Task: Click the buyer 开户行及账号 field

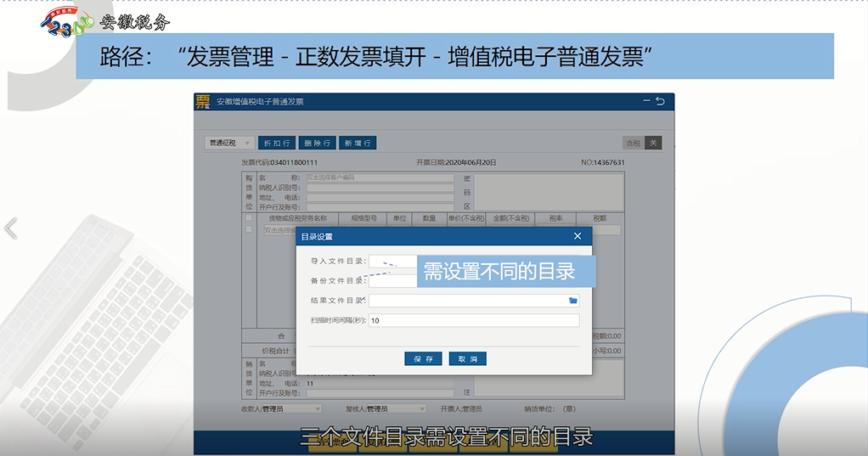Action: click(380, 207)
